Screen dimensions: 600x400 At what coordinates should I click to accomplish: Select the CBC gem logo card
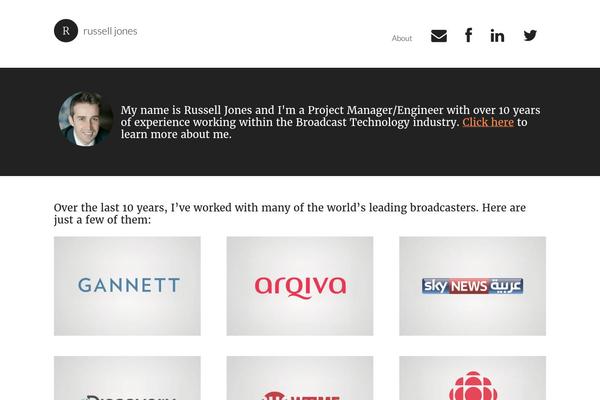tap(473, 378)
